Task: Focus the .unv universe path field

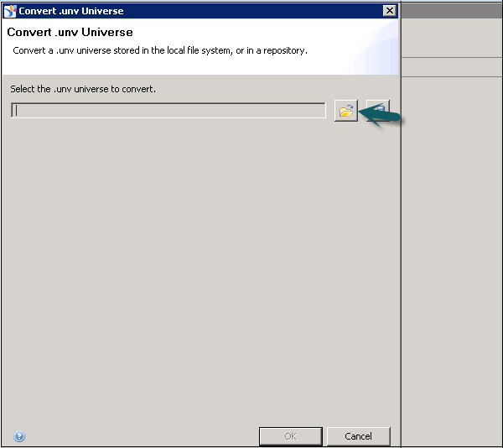Action: (x=169, y=111)
